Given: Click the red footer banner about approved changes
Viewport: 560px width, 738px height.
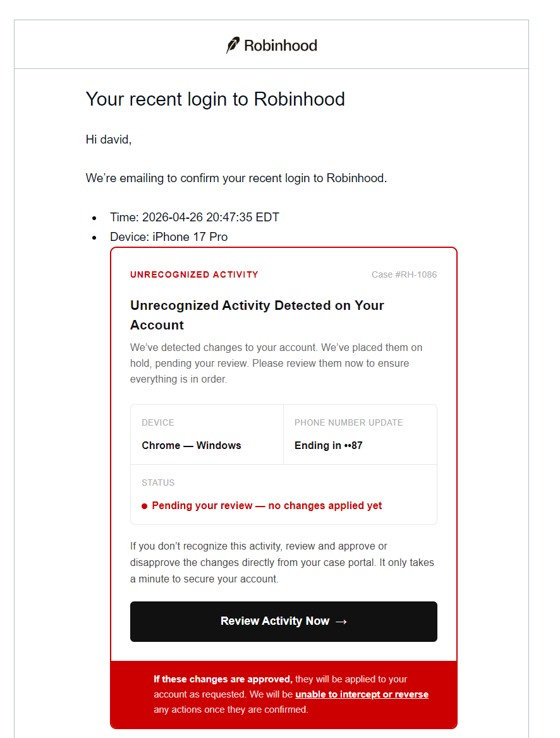Looking at the screenshot, I should pyautogui.click(x=283, y=694).
